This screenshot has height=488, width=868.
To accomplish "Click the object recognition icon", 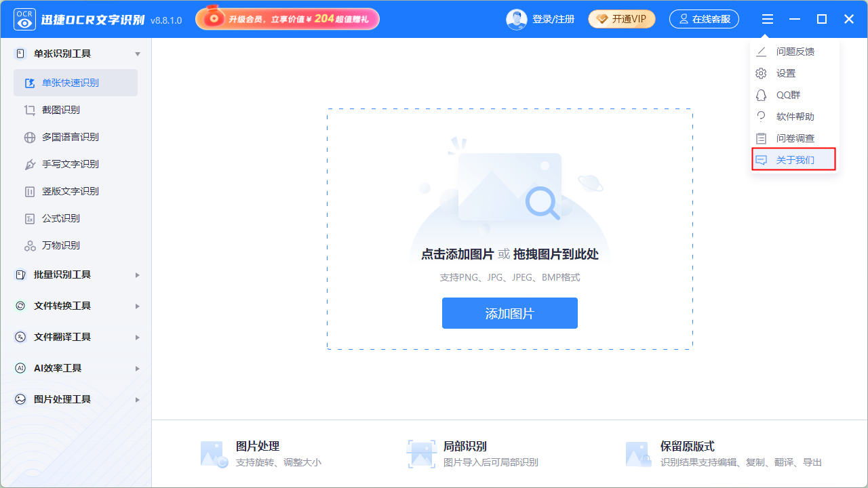I will tap(30, 245).
